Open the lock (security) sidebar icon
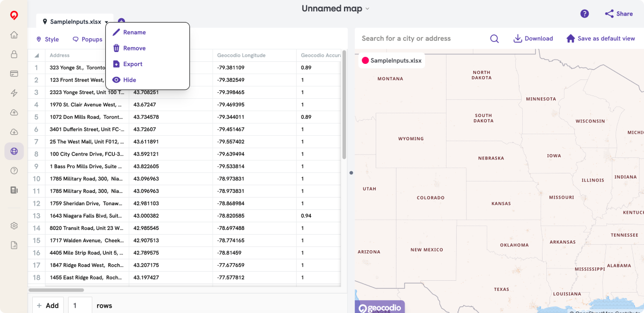The image size is (644, 313). point(14,54)
